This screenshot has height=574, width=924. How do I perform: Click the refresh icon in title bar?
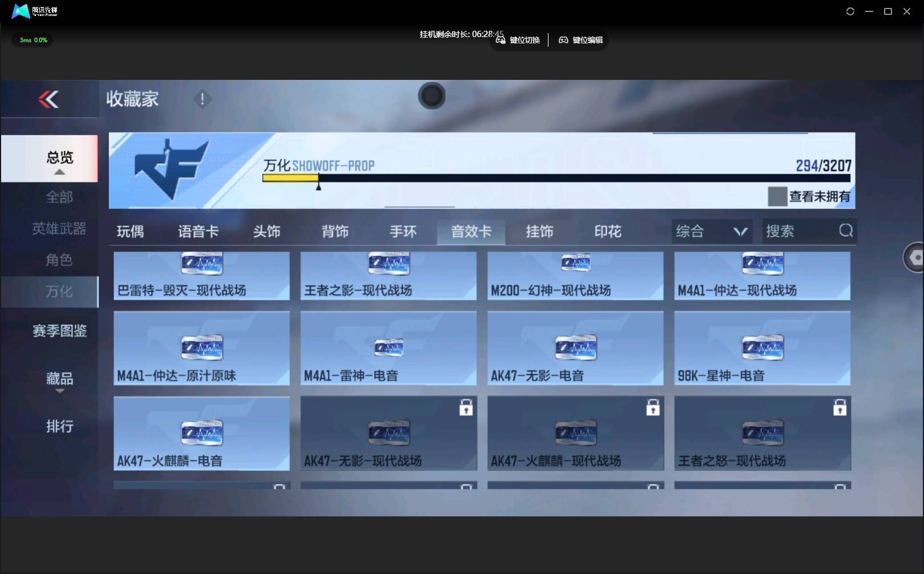coord(850,11)
